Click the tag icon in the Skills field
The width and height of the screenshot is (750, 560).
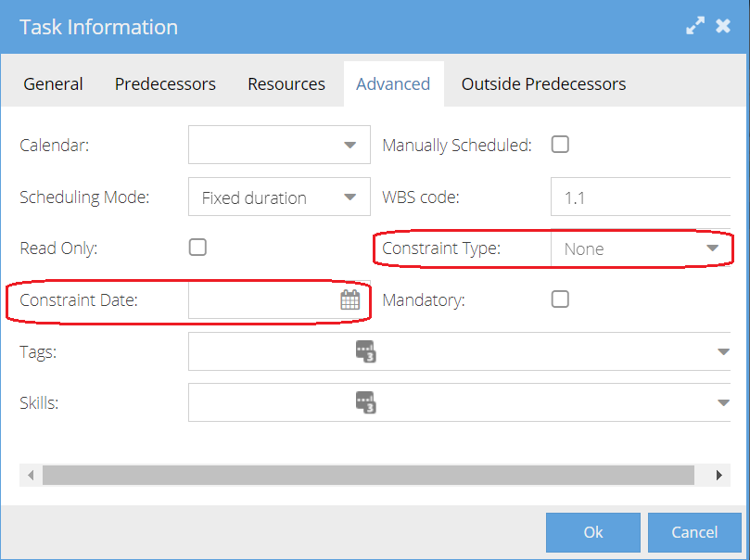pyautogui.click(x=365, y=402)
